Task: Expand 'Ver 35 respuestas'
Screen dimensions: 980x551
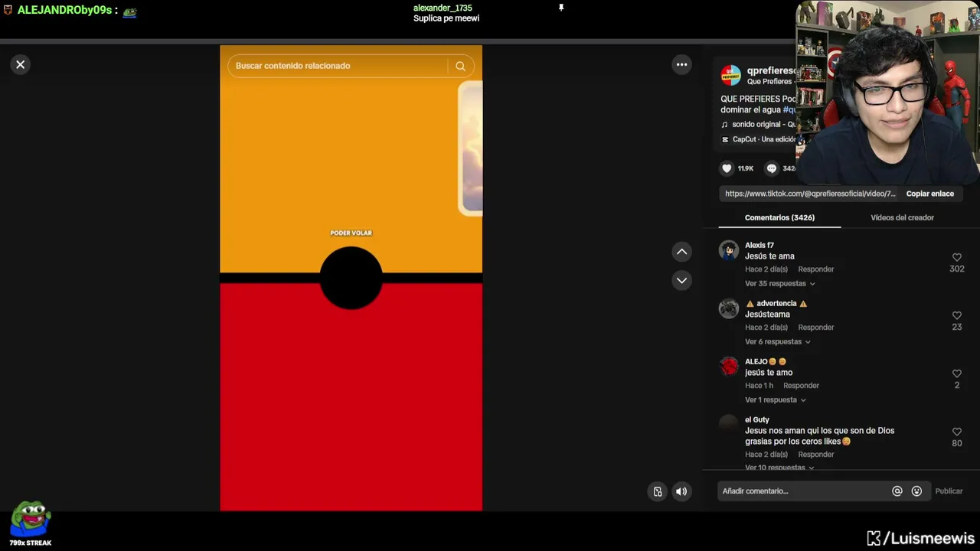Action: (779, 284)
